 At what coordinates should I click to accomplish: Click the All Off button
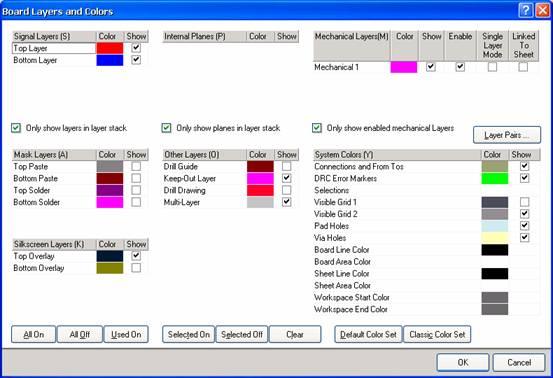tap(80, 334)
